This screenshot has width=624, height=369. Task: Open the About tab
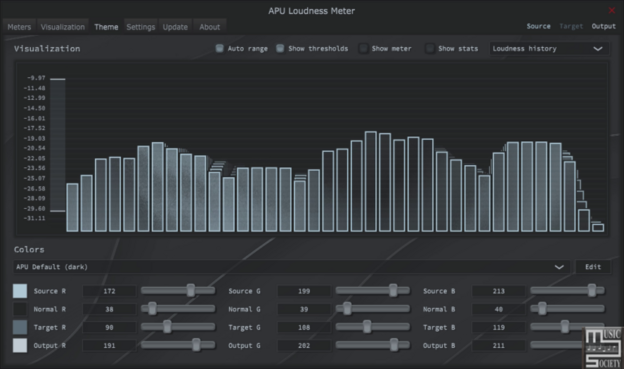click(x=209, y=27)
